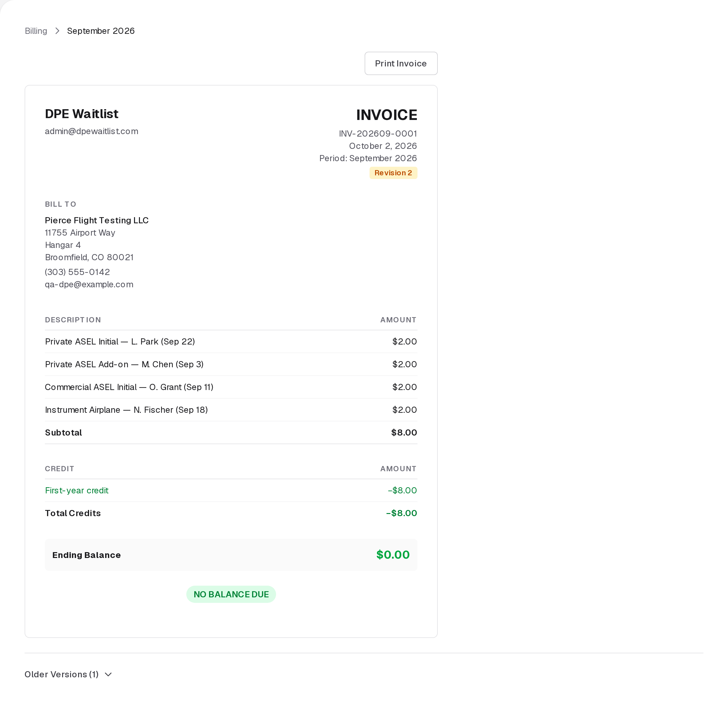The height and width of the screenshot is (705, 728).
Task: Click the $2.00 amount for L. Park
Action: (405, 341)
